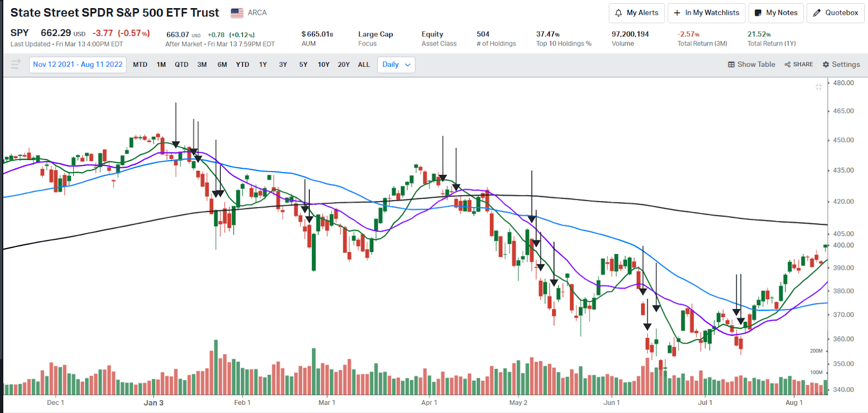Add SPY via In My Watchlists
This screenshot has width=868, height=413.
tap(706, 13)
